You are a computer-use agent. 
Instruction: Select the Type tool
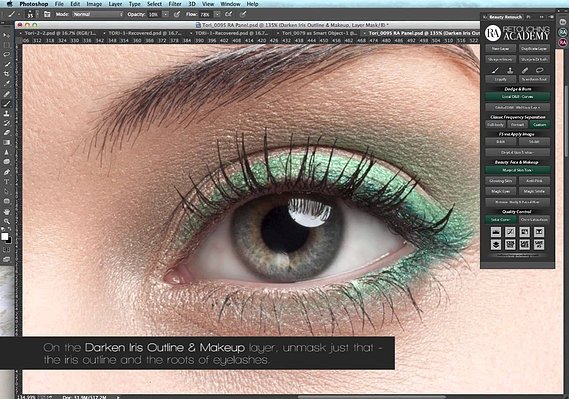click(7, 182)
